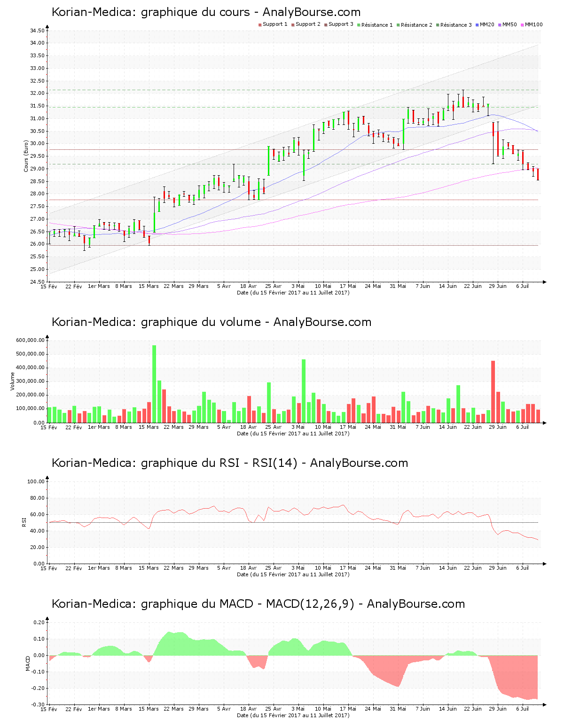Viewport: 564px width, 728px height.
Task: Click the 34.50 price axis value
Action: click(38, 31)
